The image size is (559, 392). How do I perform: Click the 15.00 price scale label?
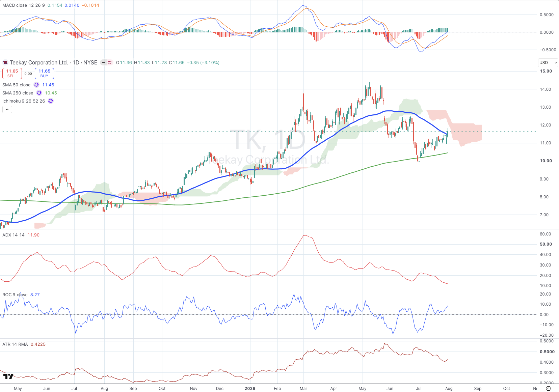tap(546, 71)
